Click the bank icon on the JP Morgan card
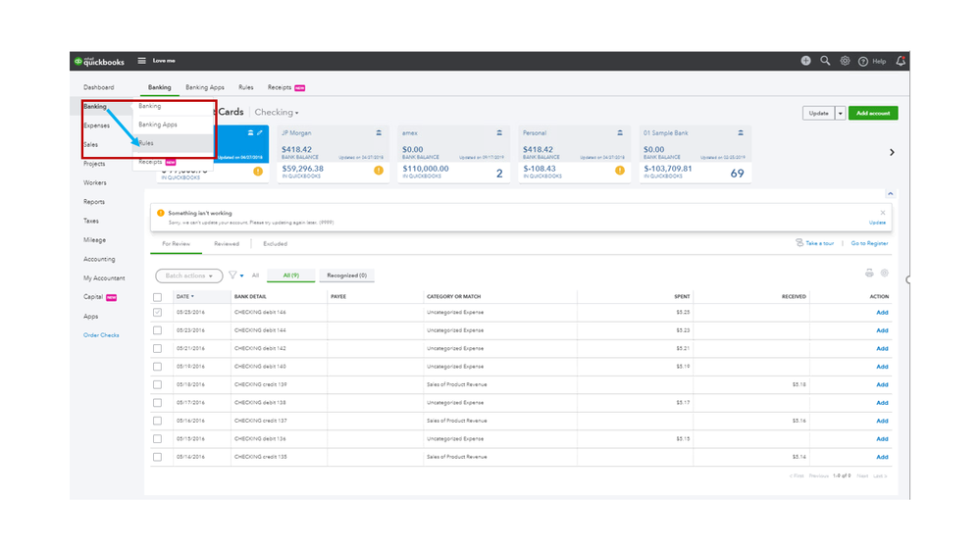This screenshot has height=551, width=980. point(379,133)
